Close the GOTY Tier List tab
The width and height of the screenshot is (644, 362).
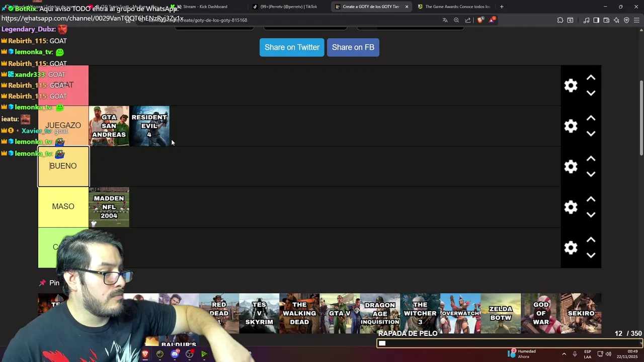point(407,7)
